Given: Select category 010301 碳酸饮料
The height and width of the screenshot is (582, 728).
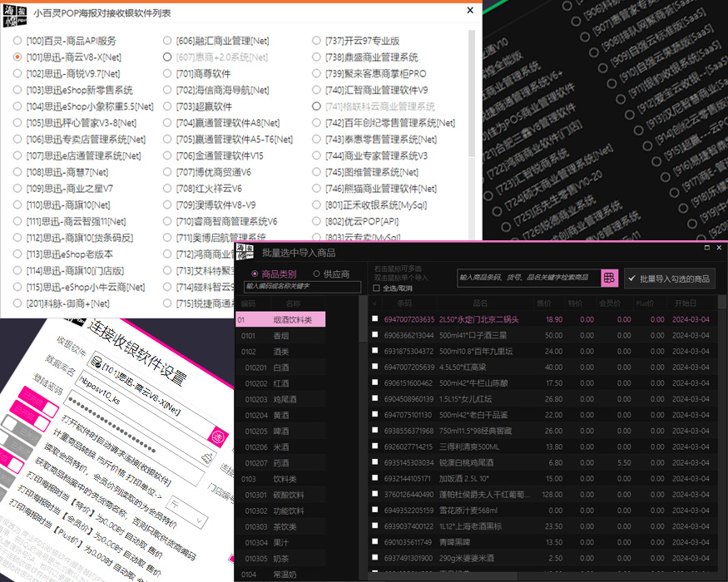Looking at the screenshot, I should click(x=280, y=495).
